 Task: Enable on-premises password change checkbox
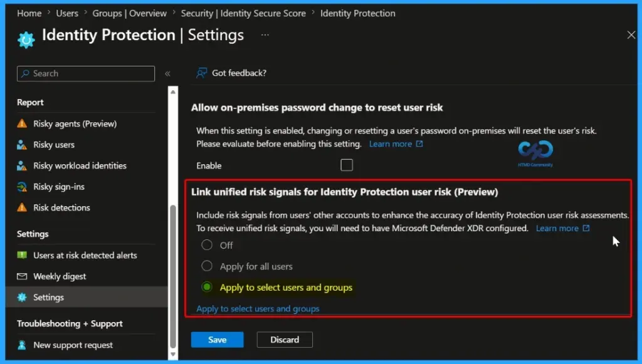(x=346, y=165)
